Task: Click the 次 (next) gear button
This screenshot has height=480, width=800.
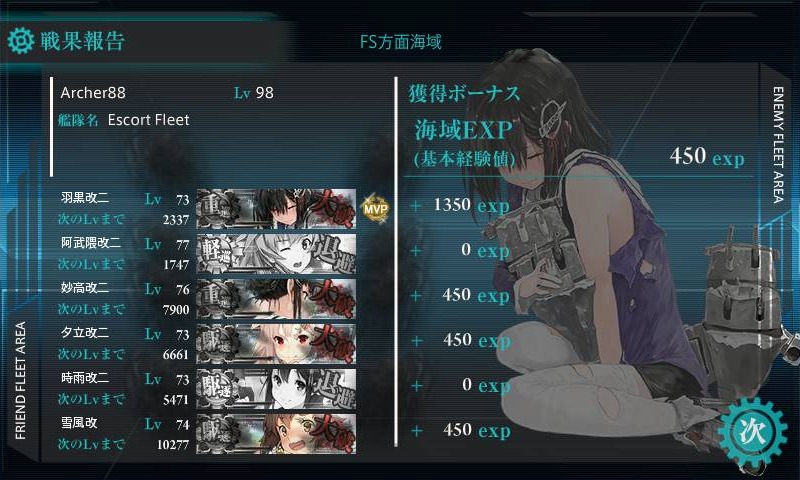Action: [x=752, y=432]
